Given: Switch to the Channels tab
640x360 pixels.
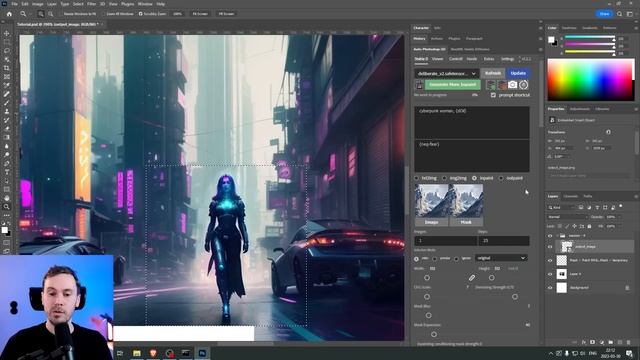Looking at the screenshot, I should (571, 196).
